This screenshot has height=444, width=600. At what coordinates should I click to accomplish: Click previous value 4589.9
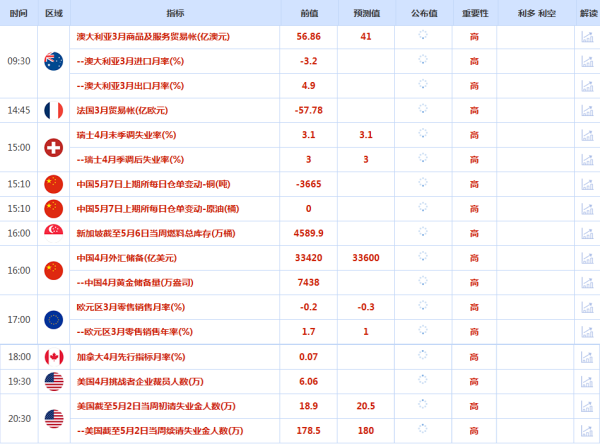pyautogui.click(x=308, y=233)
